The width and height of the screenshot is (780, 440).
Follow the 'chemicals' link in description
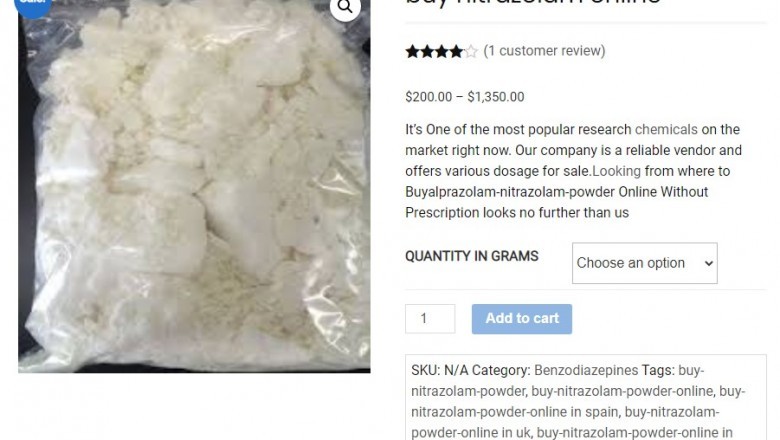point(666,129)
